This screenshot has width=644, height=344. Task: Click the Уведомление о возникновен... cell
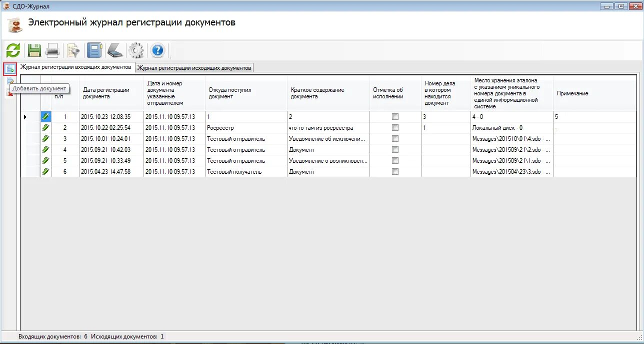[x=328, y=160]
